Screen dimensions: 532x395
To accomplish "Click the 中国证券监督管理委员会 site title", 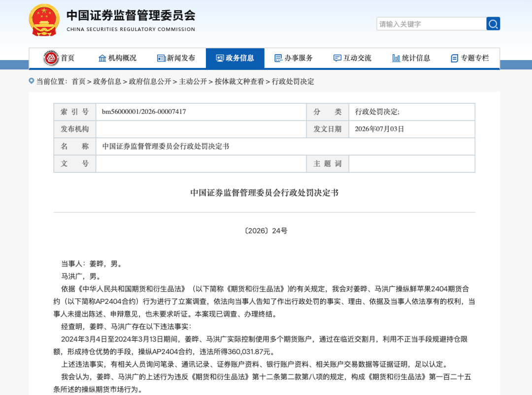I will 131,15.
